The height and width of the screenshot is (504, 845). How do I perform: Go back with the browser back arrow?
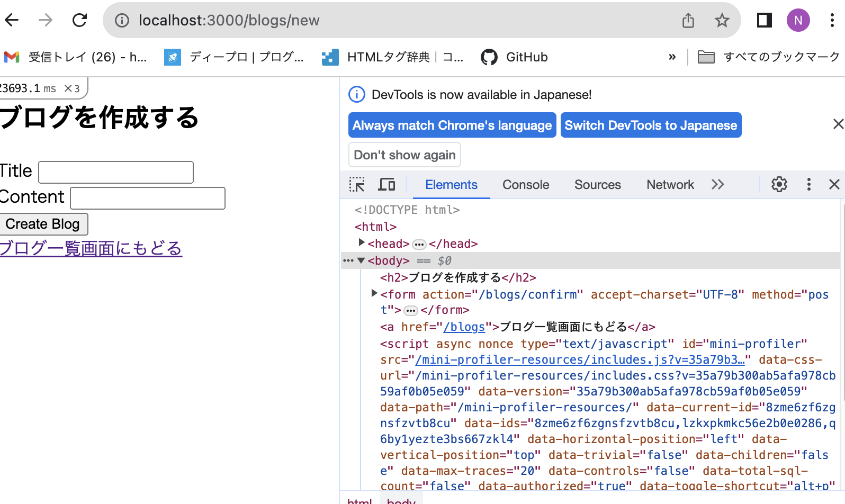pyautogui.click(x=12, y=20)
